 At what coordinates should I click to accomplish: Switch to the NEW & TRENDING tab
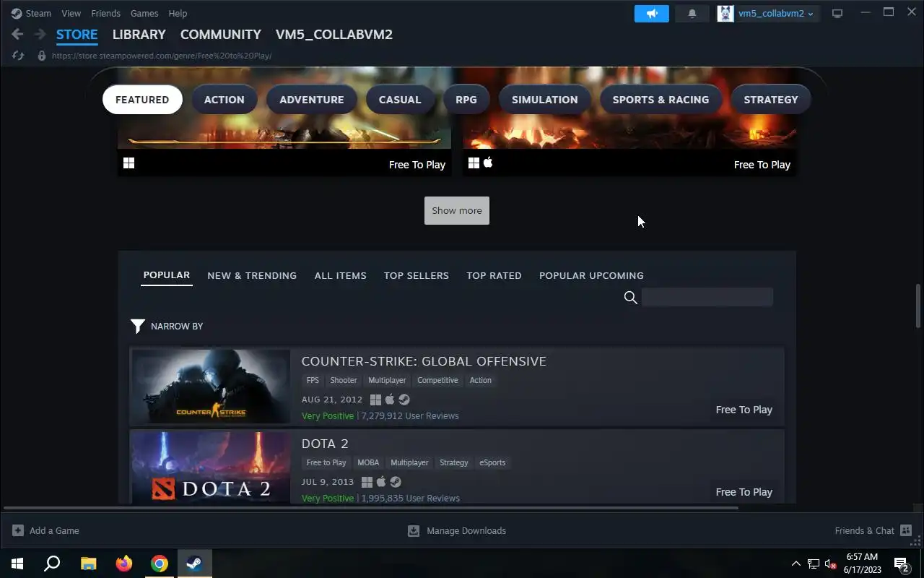(x=252, y=275)
